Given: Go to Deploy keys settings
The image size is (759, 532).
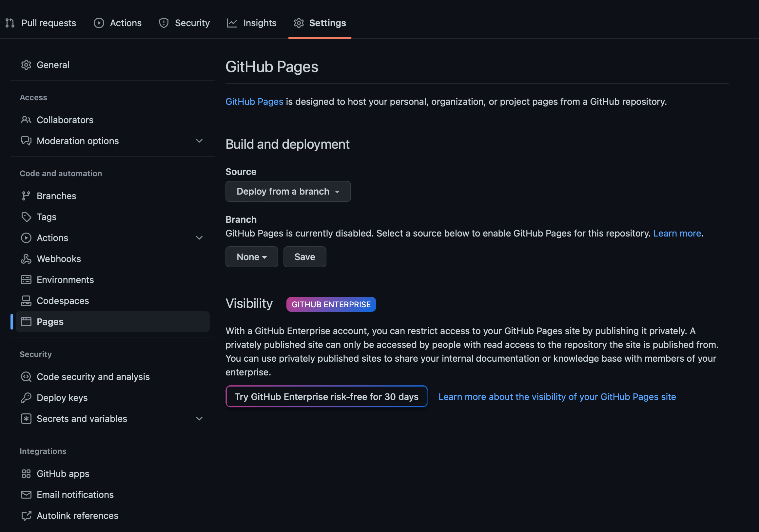Looking at the screenshot, I should 112,397.
